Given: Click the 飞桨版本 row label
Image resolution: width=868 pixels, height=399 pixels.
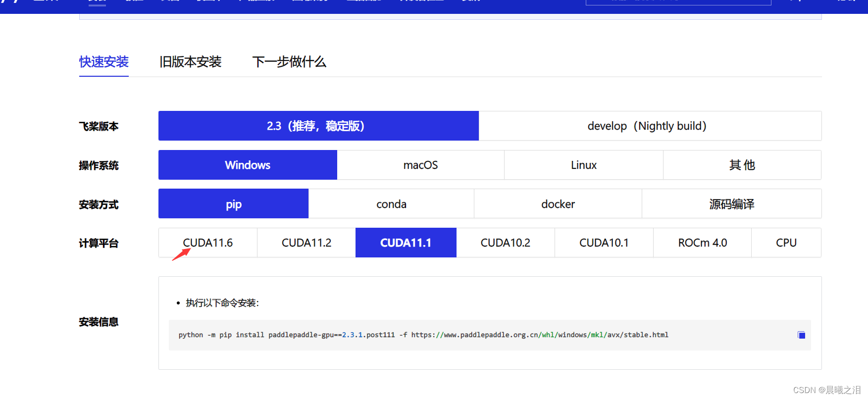Looking at the screenshot, I should point(99,126).
